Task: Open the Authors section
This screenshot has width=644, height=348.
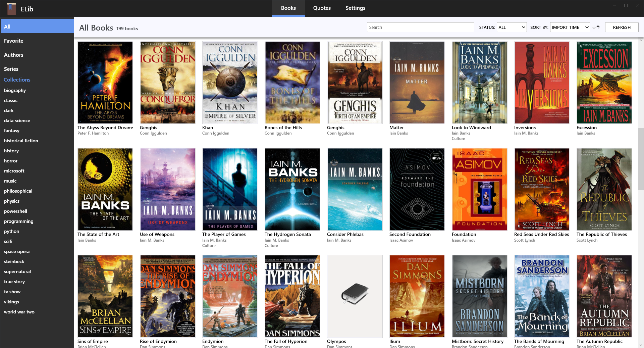Action: pos(37,55)
